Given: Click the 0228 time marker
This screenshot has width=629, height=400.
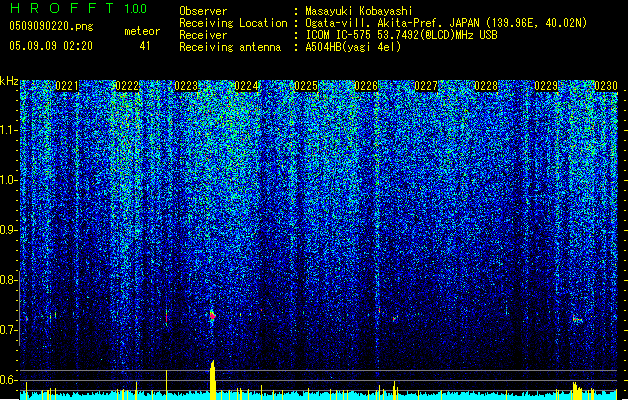Looking at the screenshot, I should pos(486,86).
